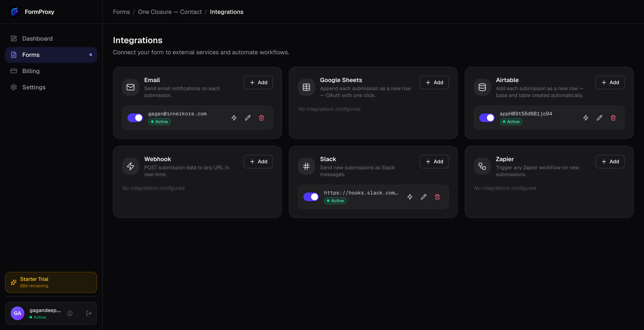Edit the gagan@innerkore.com email integration
This screenshot has width=644, height=330.
point(248,118)
